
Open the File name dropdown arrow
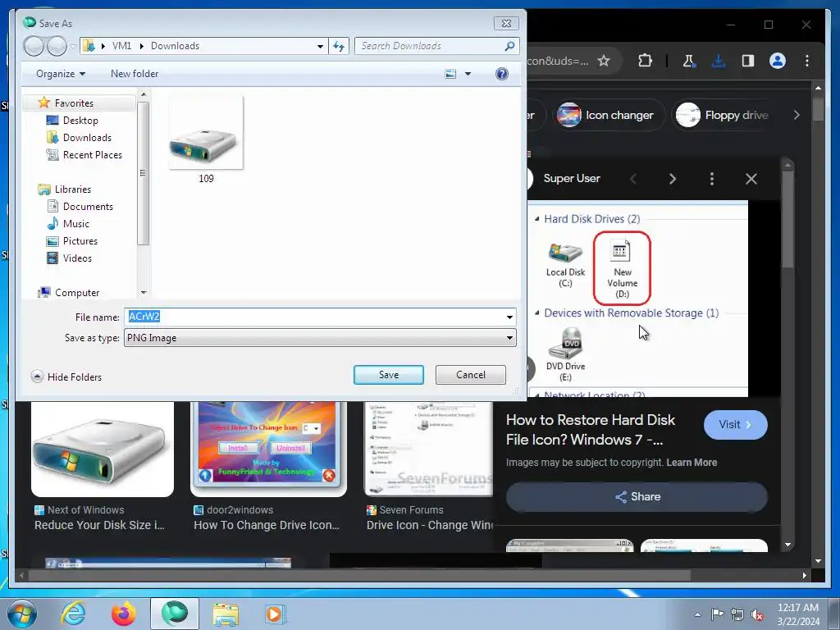click(x=509, y=317)
